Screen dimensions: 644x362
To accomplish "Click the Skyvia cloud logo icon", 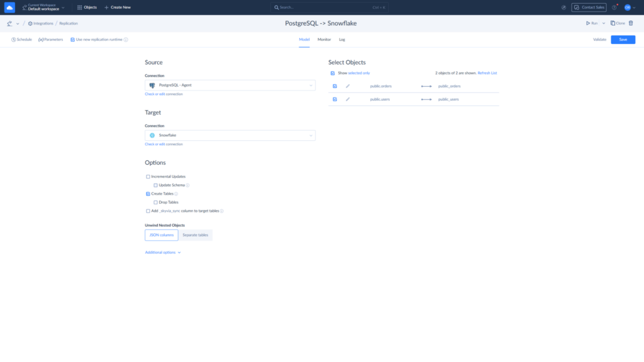I will [9, 8].
